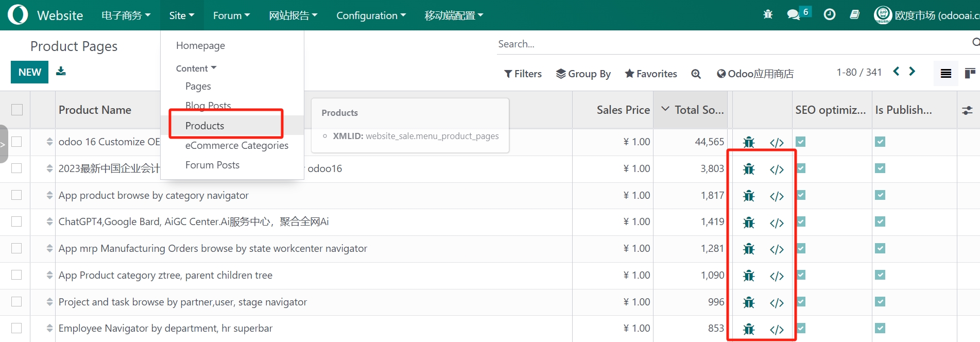Select eCommerce Categories menu entry
The image size is (980, 342).
coord(237,145)
